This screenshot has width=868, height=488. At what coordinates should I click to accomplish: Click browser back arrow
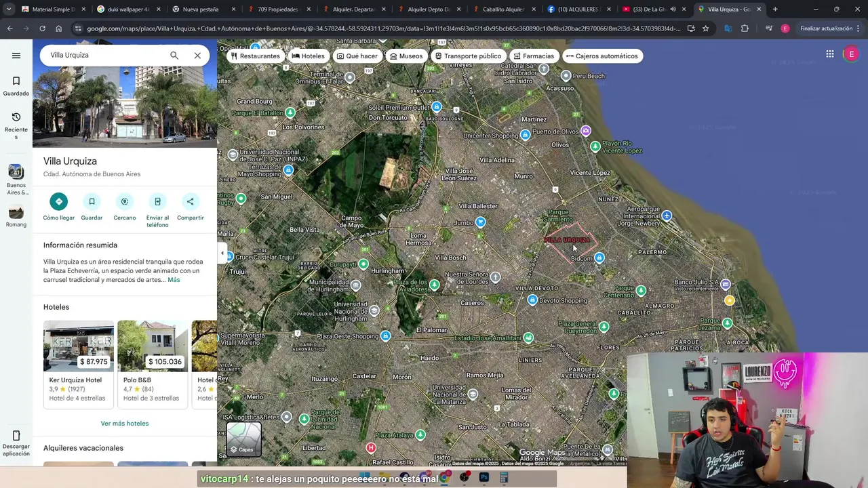tap(9, 28)
